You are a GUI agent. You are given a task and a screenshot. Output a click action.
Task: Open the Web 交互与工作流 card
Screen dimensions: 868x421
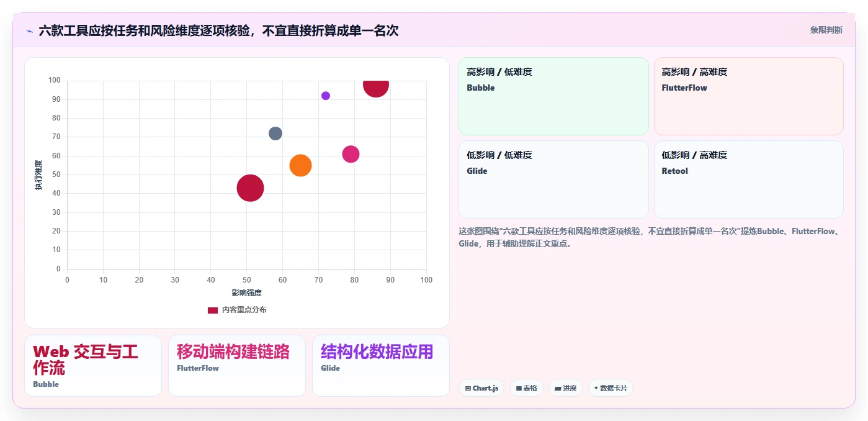point(93,366)
